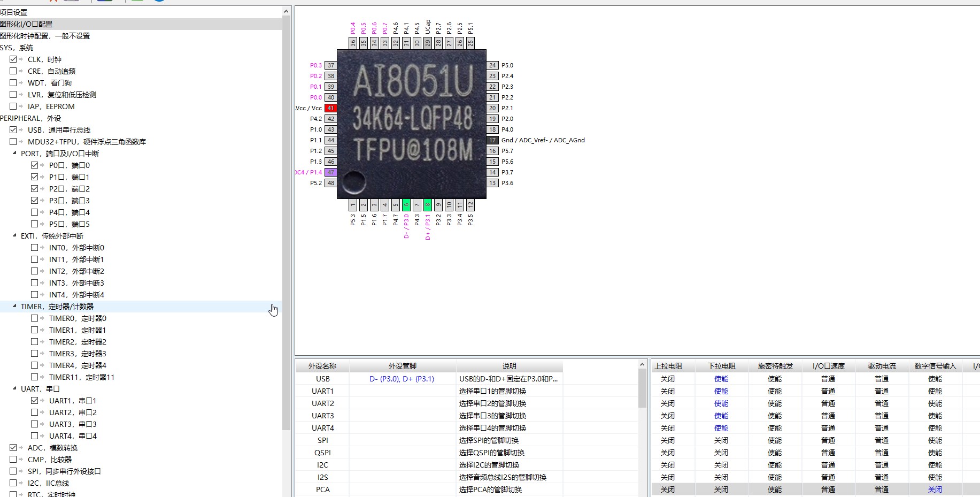Click the 上拉电阻 column header
The width and height of the screenshot is (980, 497).
pos(668,366)
